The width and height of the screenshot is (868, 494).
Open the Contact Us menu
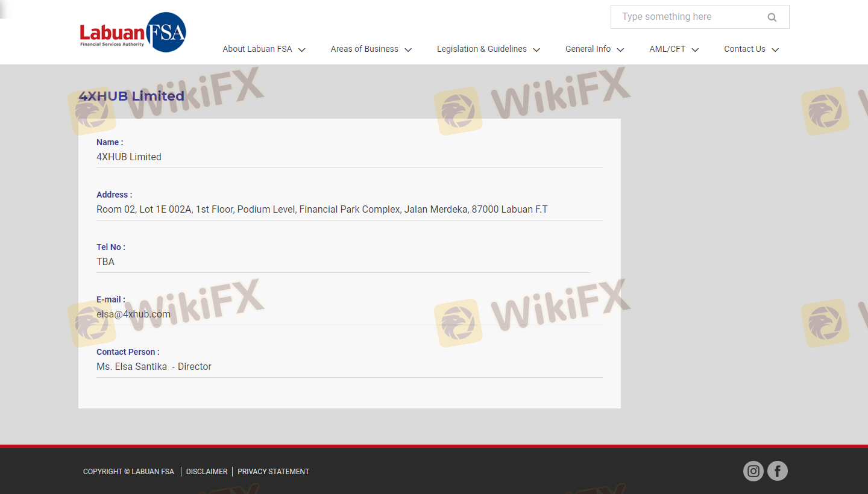tap(744, 49)
